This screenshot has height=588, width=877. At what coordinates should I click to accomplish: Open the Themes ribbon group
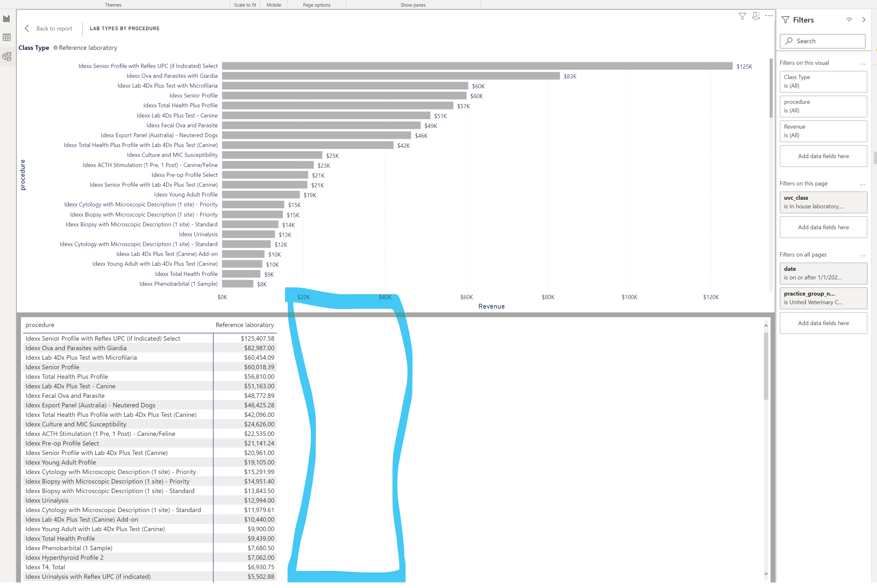(x=113, y=5)
